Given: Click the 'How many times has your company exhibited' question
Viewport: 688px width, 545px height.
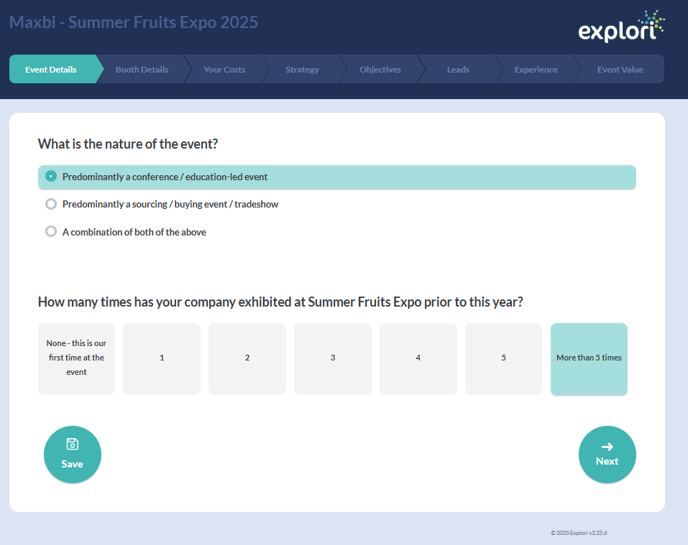Looking at the screenshot, I should point(280,302).
